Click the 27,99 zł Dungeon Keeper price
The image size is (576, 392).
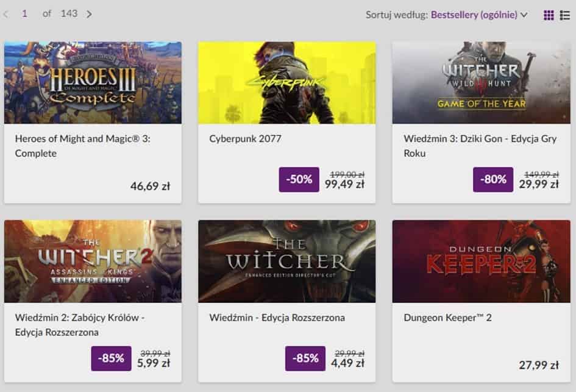[x=539, y=365]
